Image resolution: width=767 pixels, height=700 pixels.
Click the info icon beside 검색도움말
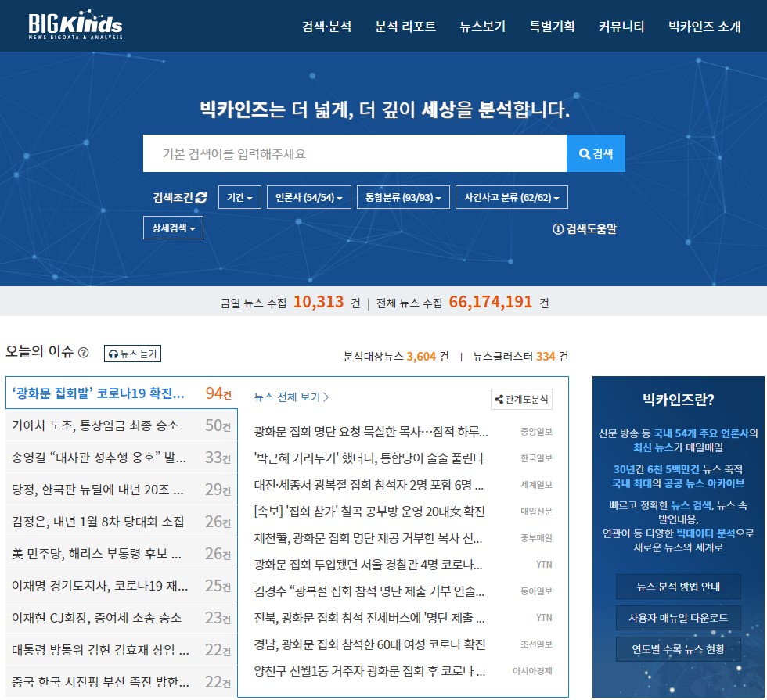click(557, 228)
